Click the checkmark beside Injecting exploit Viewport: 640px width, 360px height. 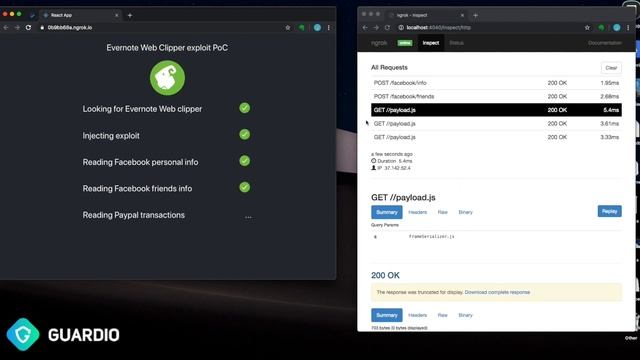(x=244, y=135)
